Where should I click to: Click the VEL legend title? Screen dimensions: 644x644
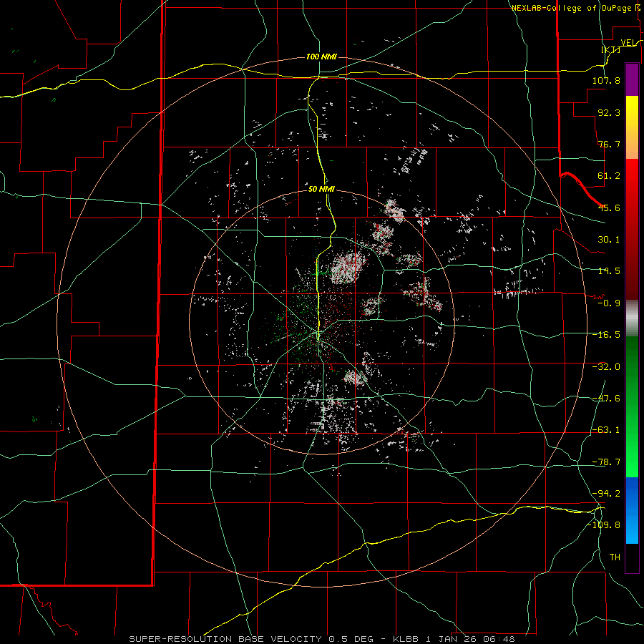630,43
